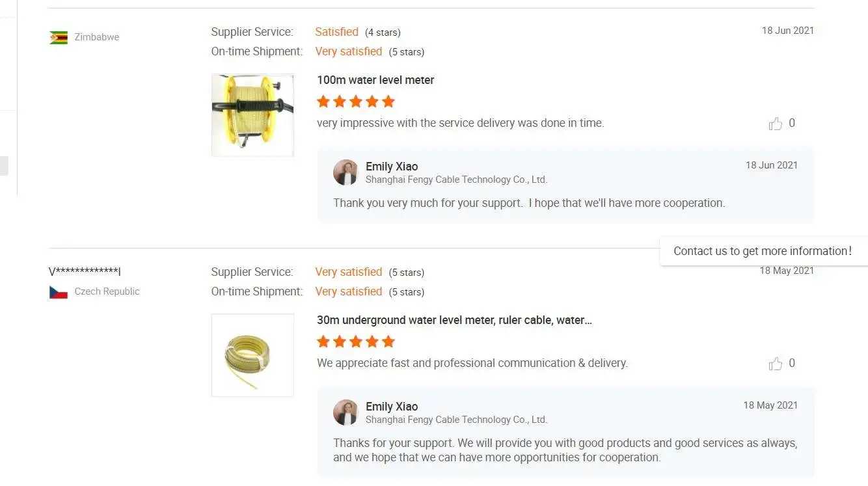This screenshot has height=486, width=868.
Task: Click Emily Xiao avatar in May reply
Action: [346, 412]
